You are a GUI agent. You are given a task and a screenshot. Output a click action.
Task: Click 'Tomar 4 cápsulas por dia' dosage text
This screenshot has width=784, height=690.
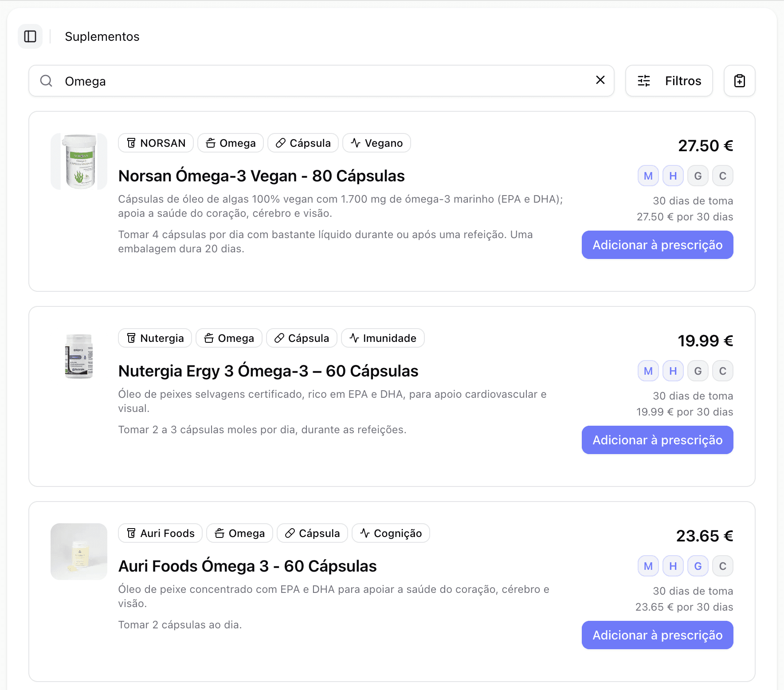click(325, 241)
